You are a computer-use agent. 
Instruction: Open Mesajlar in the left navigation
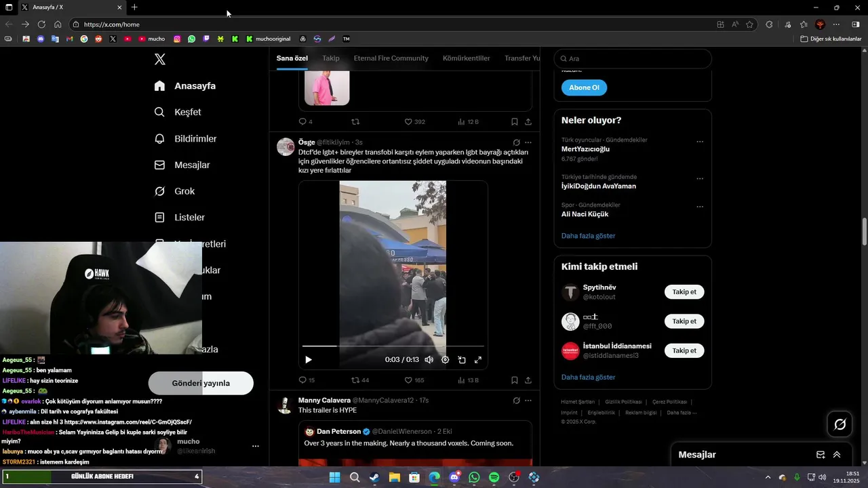pyautogui.click(x=182, y=165)
